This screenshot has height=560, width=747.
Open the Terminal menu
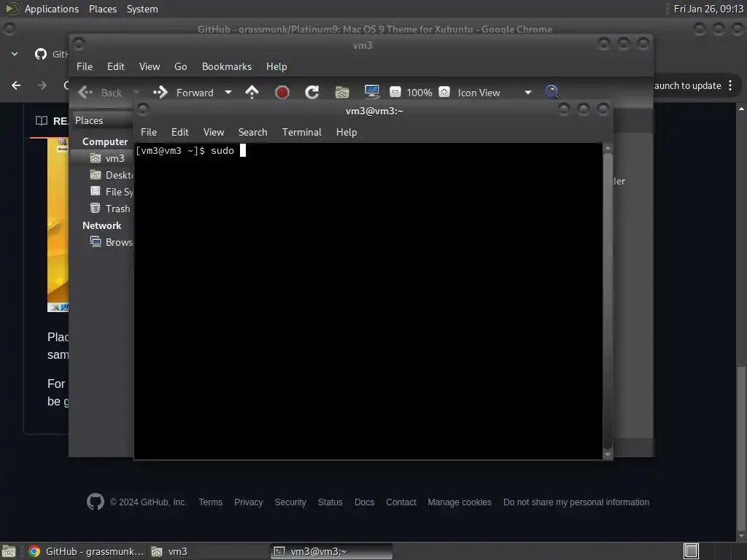coord(301,132)
